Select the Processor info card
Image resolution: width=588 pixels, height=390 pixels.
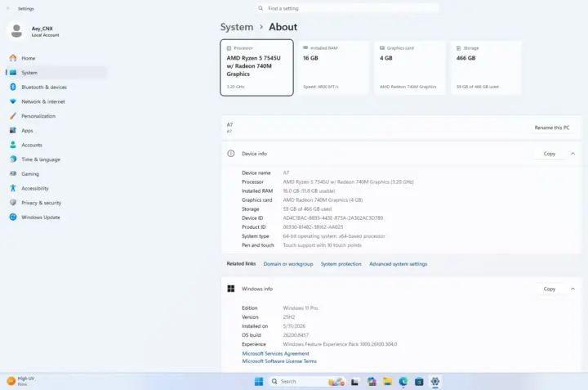click(x=257, y=68)
